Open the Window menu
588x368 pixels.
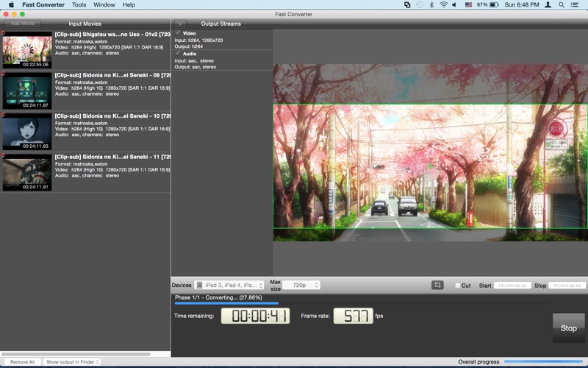(104, 5)
